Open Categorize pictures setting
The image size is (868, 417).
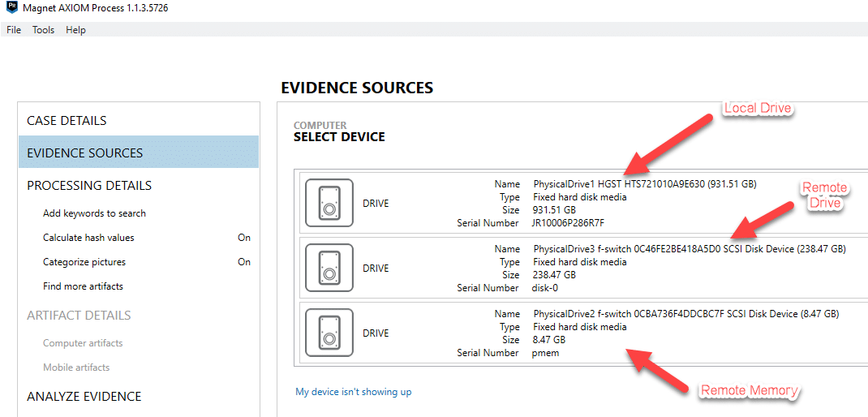click(x=84, y=262)
